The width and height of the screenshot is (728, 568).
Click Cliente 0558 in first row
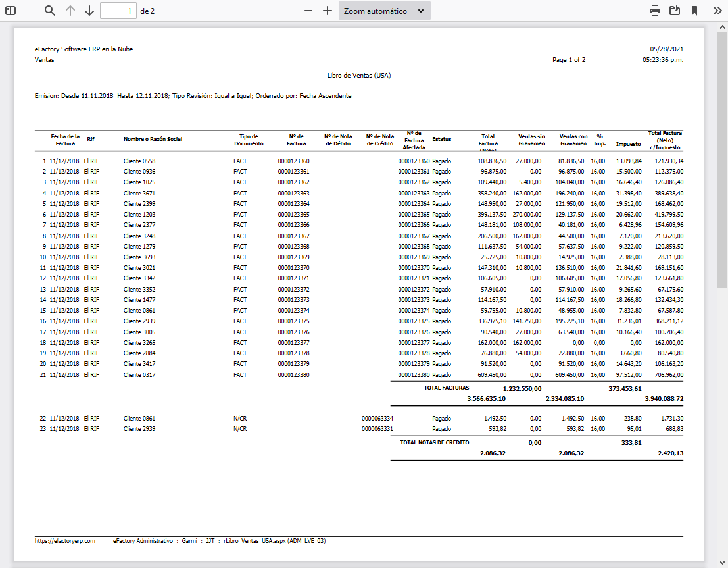point(139,161)
